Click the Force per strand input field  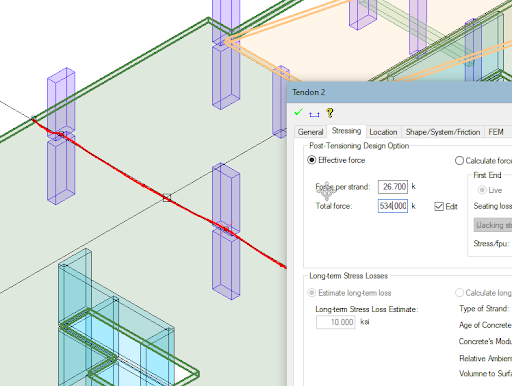[393, 187]
